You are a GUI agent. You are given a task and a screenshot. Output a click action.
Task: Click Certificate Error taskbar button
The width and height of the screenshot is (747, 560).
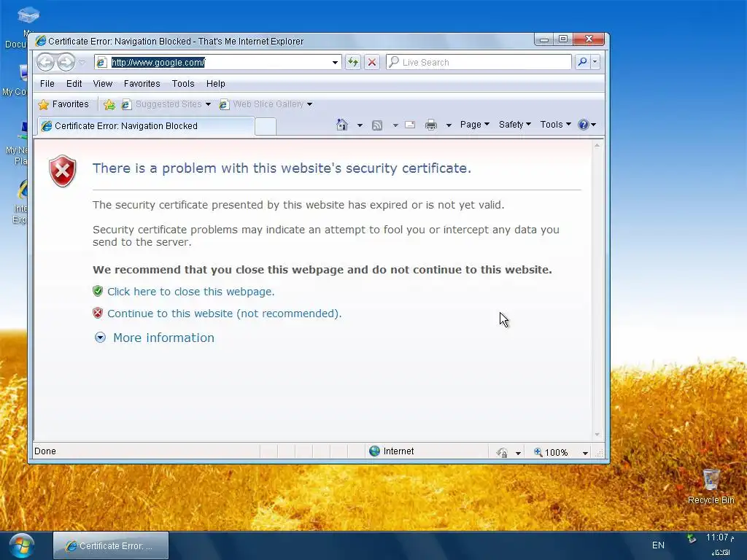[x=111, y=545]
